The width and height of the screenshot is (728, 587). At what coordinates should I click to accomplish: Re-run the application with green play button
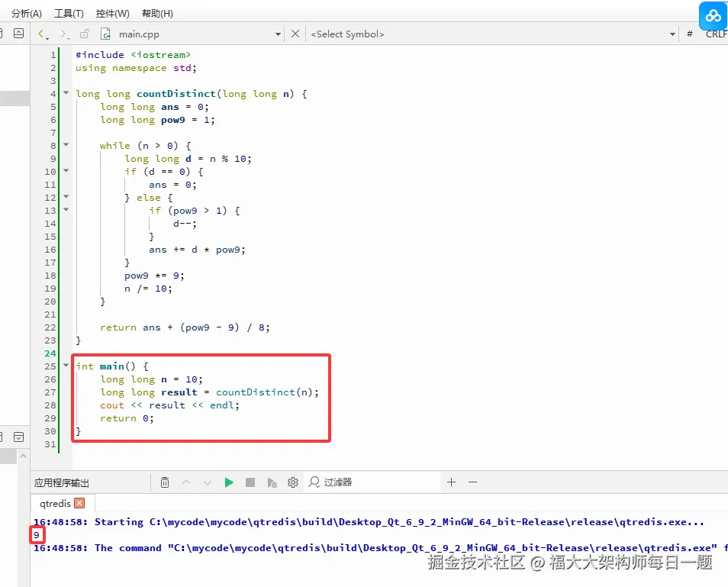click(x=229, y=482)
